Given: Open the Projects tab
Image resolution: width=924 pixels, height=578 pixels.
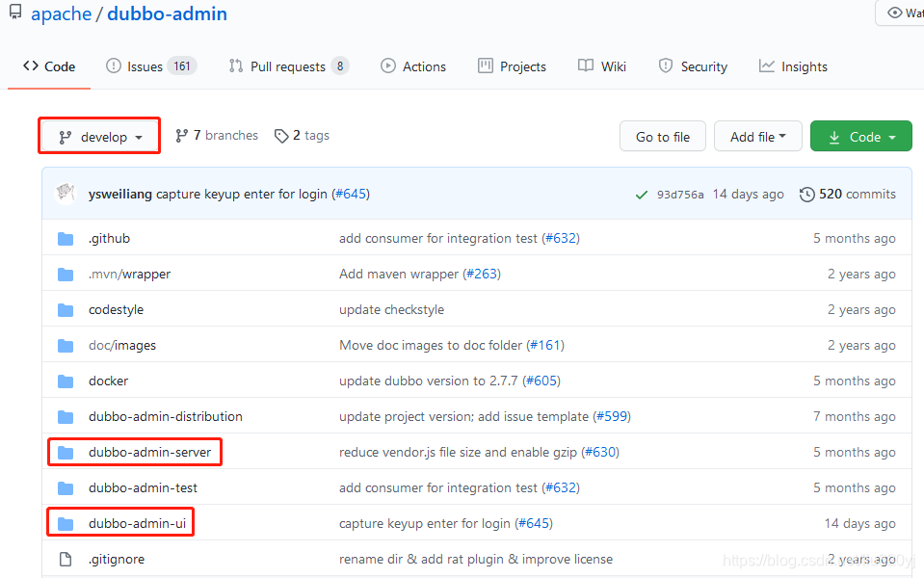Looking at the screenshot, I should coord(512,66).
